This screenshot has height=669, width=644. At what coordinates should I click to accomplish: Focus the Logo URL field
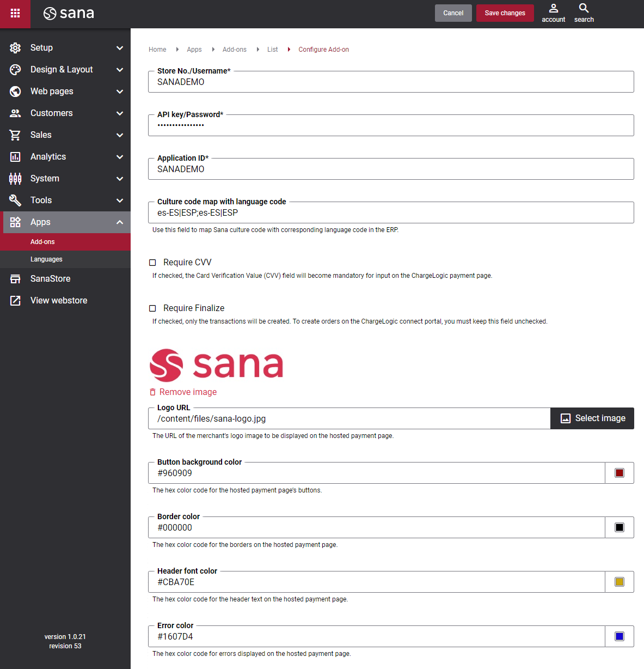[x=349, y=418]
